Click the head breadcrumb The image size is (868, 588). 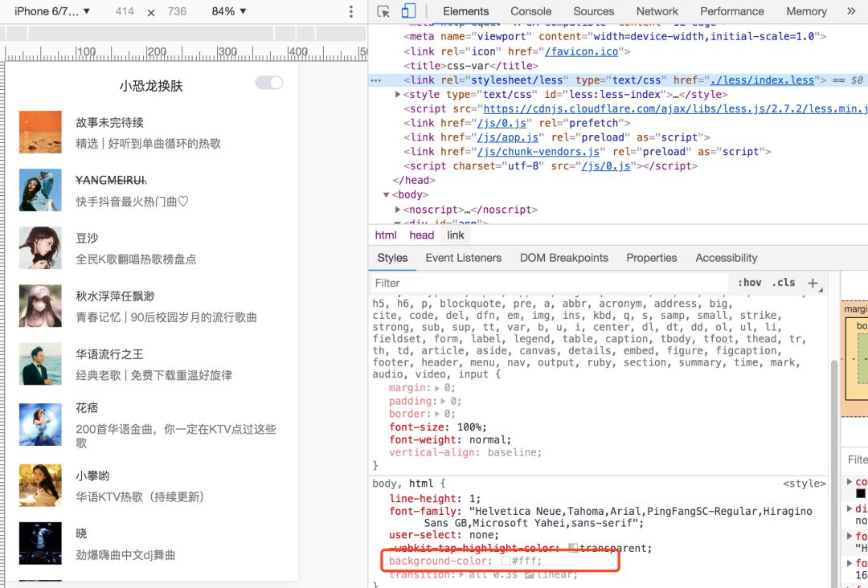coord(421,235)
